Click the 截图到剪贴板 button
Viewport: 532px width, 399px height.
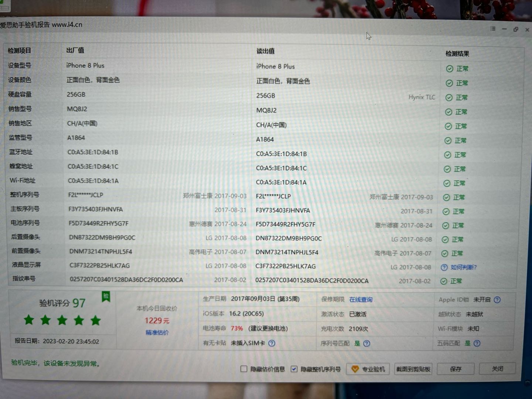(413, 369)
